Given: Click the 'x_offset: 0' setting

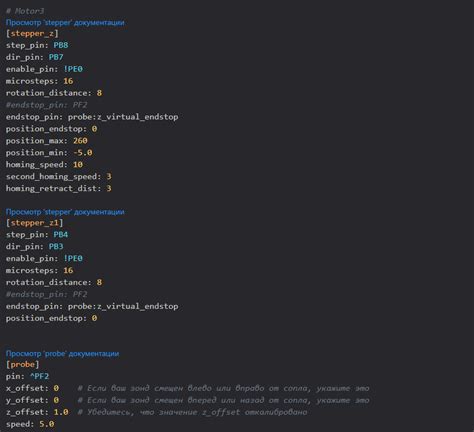Looking at the screenshot, I should point(32,388).
